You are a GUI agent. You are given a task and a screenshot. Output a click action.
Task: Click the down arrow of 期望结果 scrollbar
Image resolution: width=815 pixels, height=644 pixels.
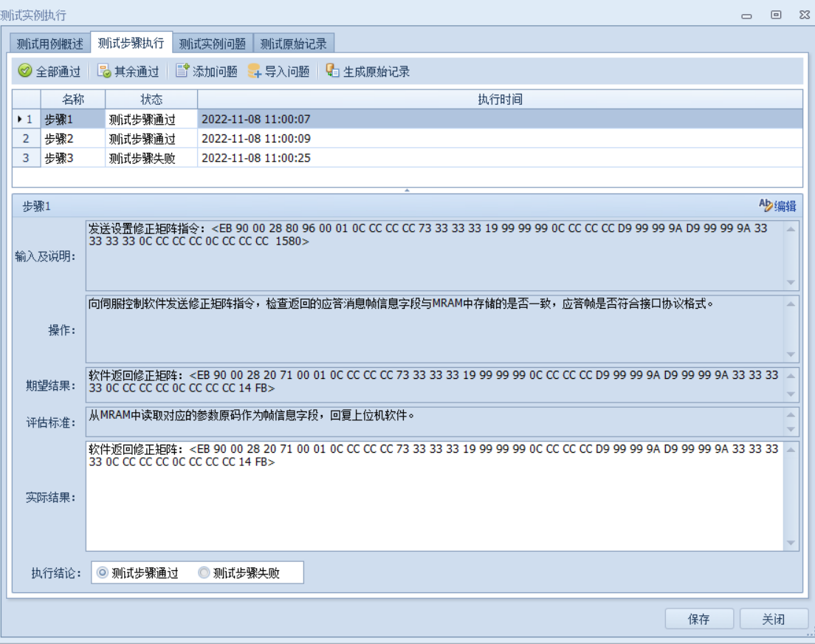[791, 394]
